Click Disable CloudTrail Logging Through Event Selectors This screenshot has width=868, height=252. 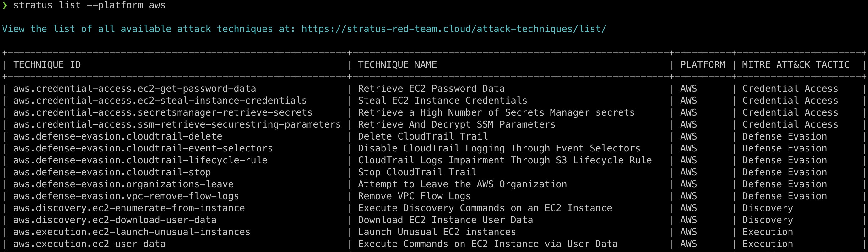click(499, 148)
